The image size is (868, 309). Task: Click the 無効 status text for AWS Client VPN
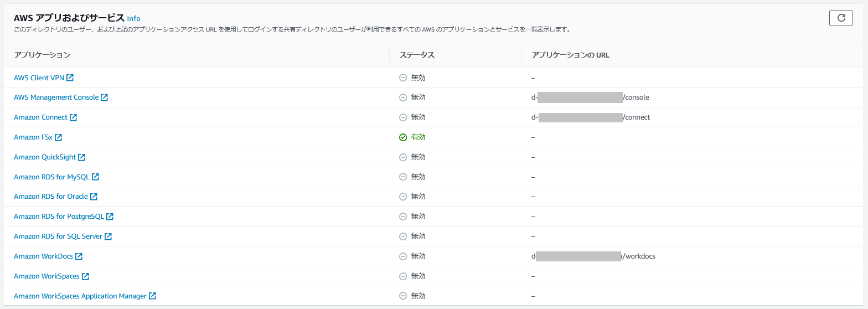point(418,78)
